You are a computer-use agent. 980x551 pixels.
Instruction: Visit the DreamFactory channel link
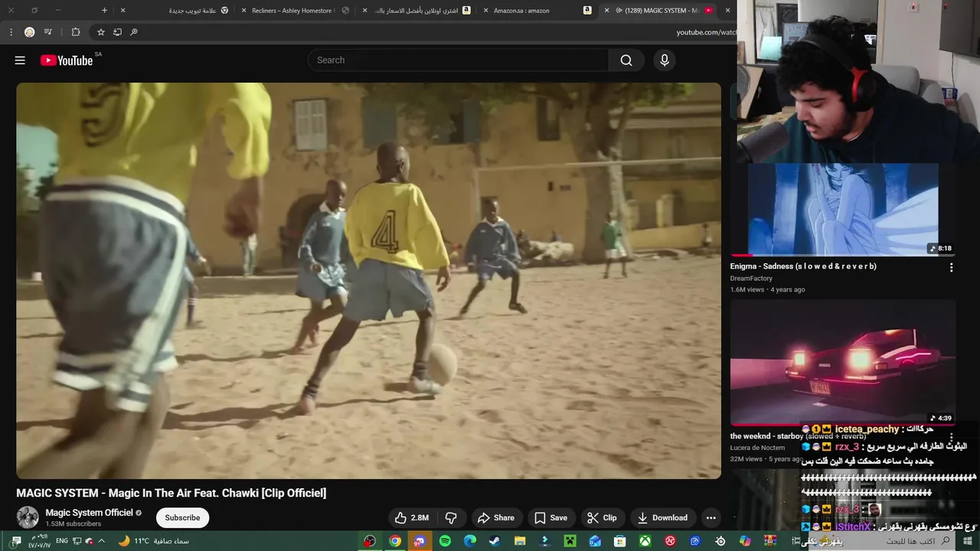point(751,279)
